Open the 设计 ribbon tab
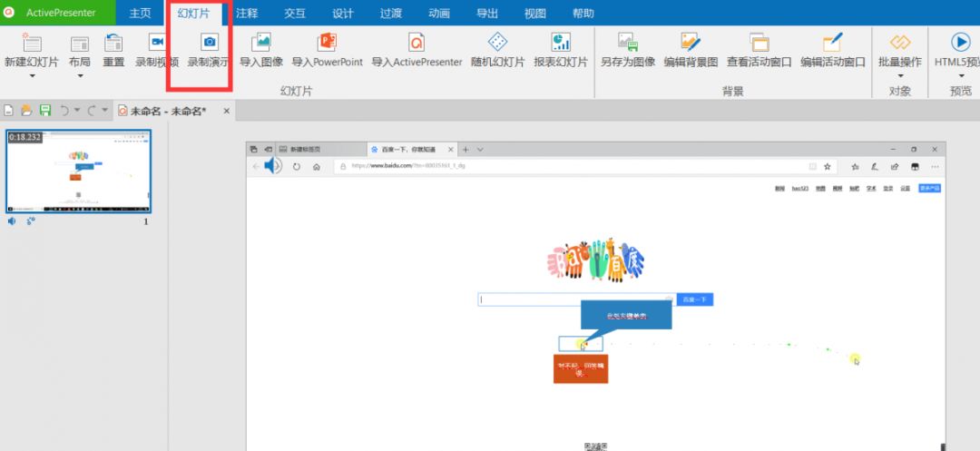 pyautogui.click(x=343, y=13)
